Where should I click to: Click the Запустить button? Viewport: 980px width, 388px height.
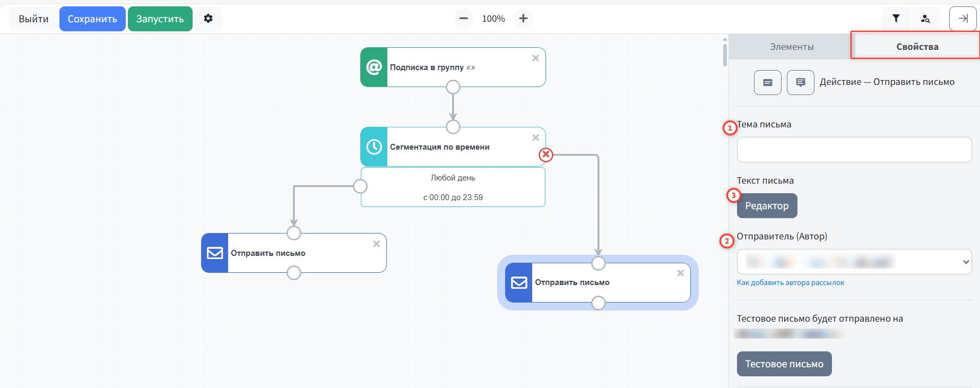[160, 19]
